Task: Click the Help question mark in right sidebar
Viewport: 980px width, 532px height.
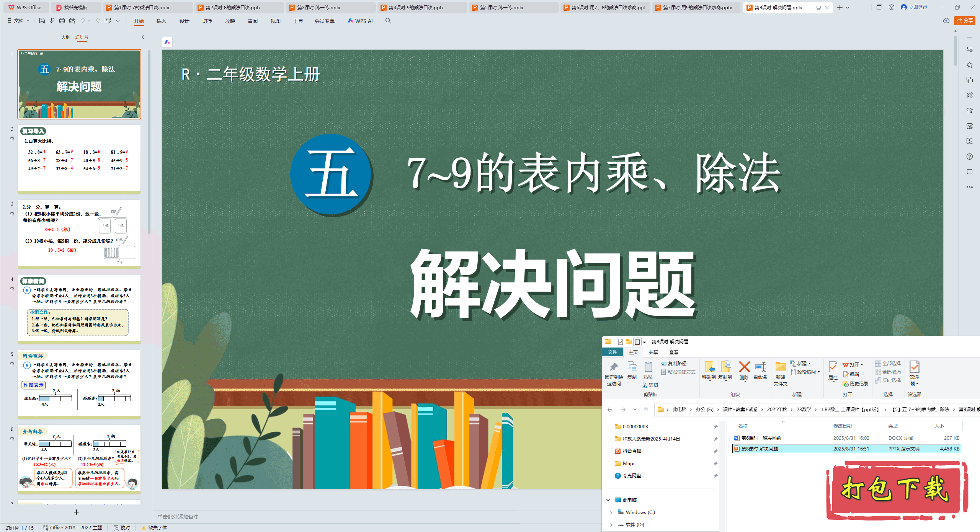Action: [969, 157]
